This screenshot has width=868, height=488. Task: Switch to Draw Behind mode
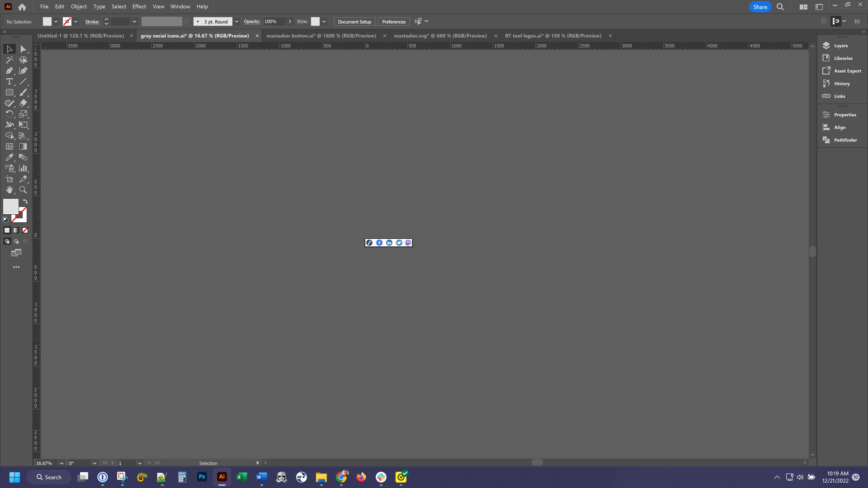tap(16, 241)
